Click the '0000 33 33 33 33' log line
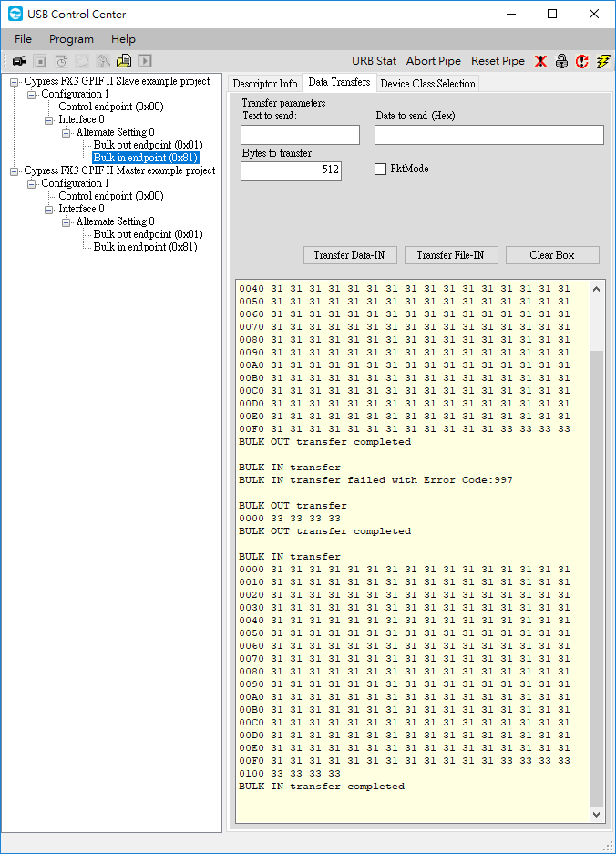The height and width of the screenshot is (854, 616). click(290, 519)
